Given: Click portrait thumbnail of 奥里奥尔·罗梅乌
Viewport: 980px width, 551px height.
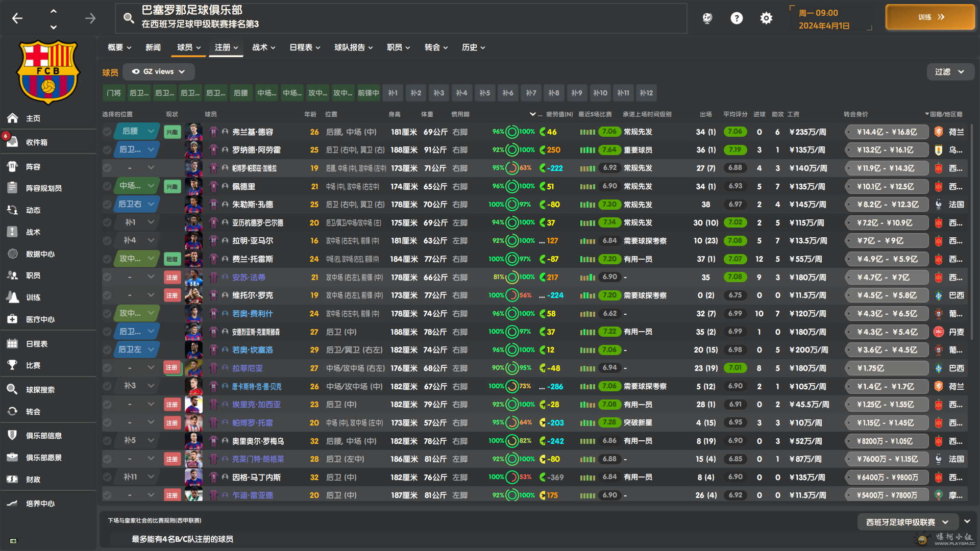Looking at the screenshot, I should pos(193,440).
